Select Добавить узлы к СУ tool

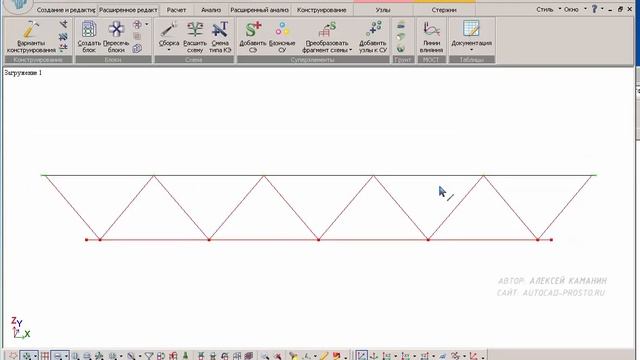[373, 37]
